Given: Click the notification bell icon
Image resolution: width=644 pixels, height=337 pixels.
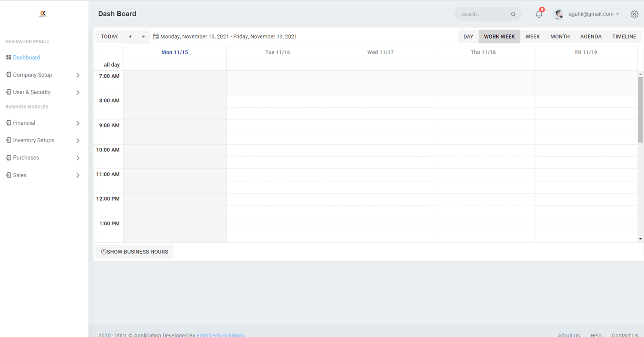Looking at the screenshot, I should click(x=539, y=14).
